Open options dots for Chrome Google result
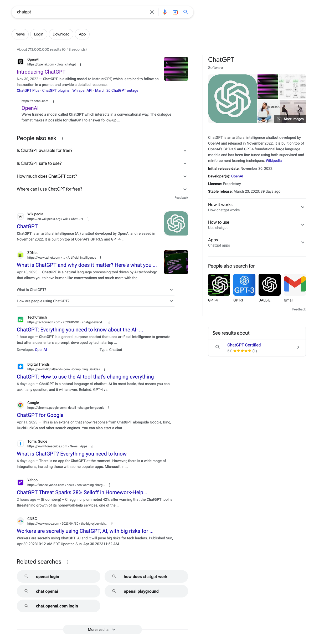 pos(109,408)
